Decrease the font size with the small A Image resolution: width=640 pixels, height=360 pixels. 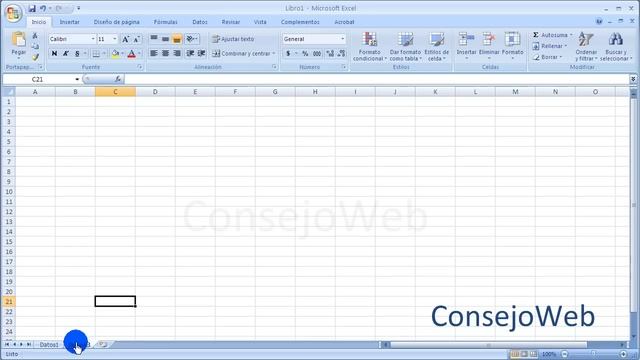(137, 39)
